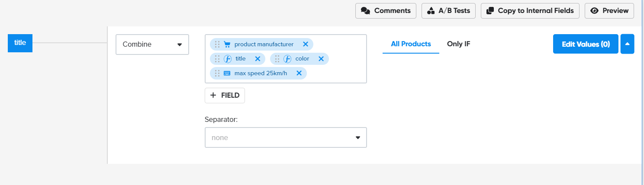Remove the max speed 25km/h chip

(299, 73)
